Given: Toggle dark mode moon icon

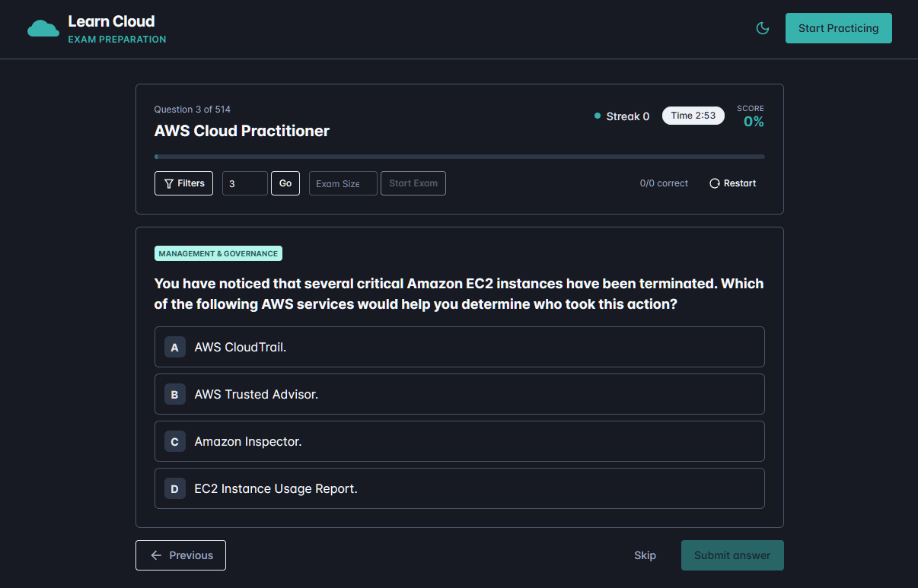Looking at the screenshot, I should [763, 28].
